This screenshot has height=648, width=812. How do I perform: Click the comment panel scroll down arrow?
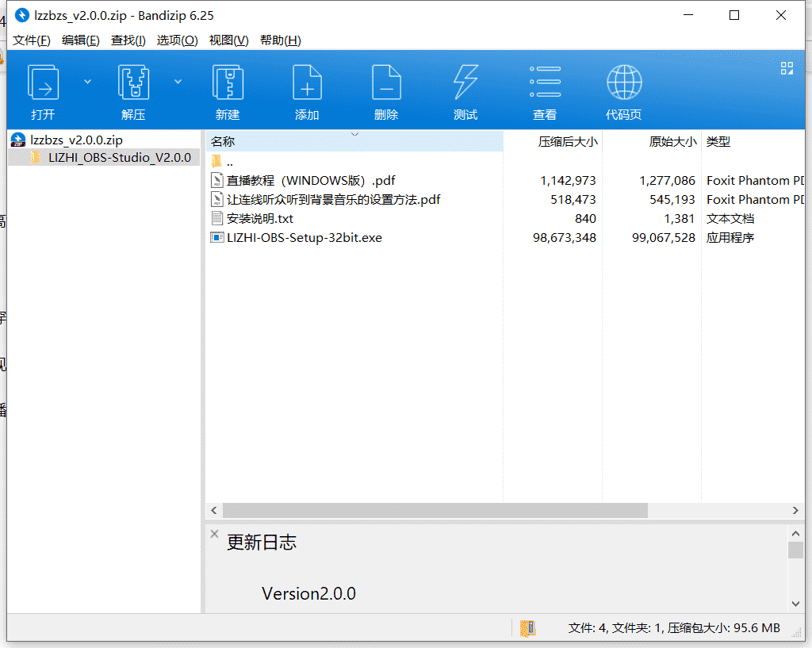(x=795, y=604)
